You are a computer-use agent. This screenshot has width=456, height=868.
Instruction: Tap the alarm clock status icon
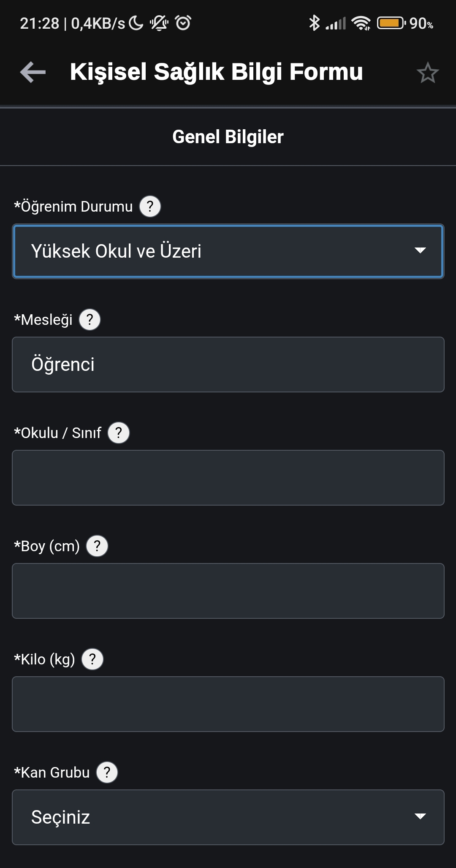[x=183, y=23]
